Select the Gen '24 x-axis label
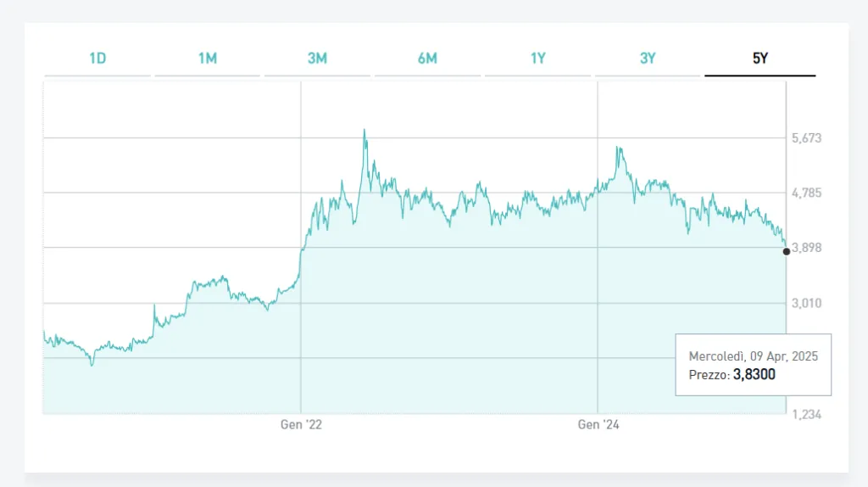The width and height of the screenshot is (868, 487). pos(598,425)
